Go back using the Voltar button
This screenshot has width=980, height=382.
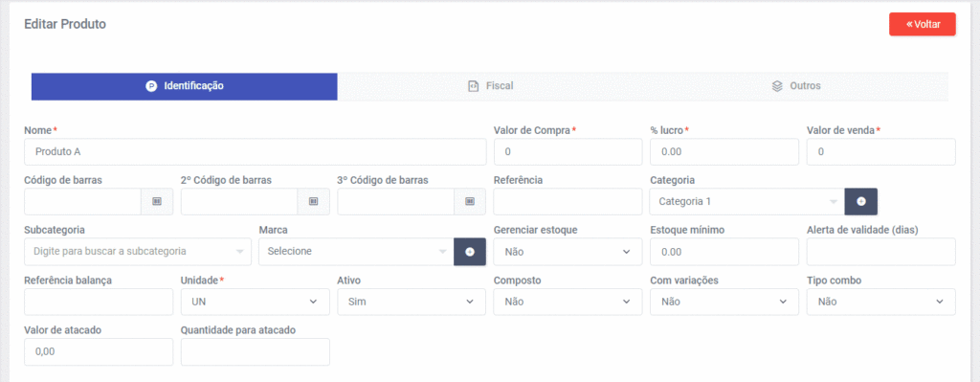click(922, 24)
